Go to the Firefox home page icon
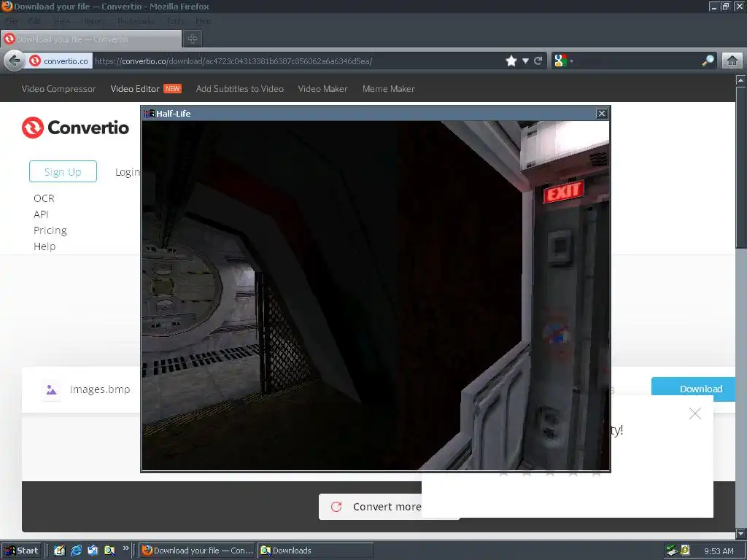The height and width of the screenshot is (560, 747). click(732, 61)
